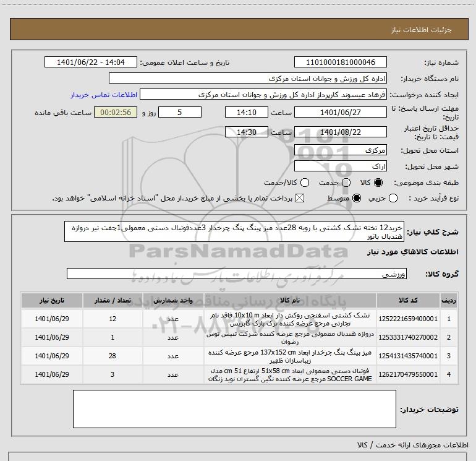Click the announcement date field 1401/06/22 - 14:04
This screenshot has height=461, width=476.
coord(91,62)
